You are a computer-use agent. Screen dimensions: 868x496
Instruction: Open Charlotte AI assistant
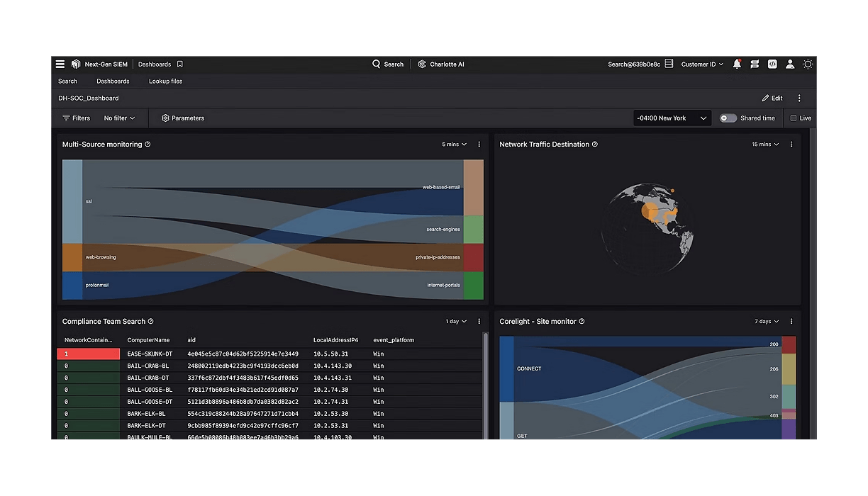pos(441,64)
